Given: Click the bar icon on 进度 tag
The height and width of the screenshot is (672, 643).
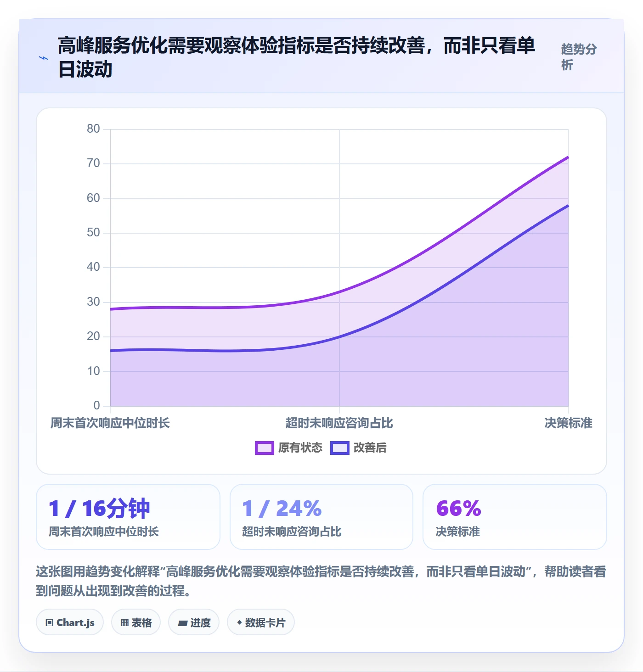Looking at the screenshot, I should click(x=182, y=623).
